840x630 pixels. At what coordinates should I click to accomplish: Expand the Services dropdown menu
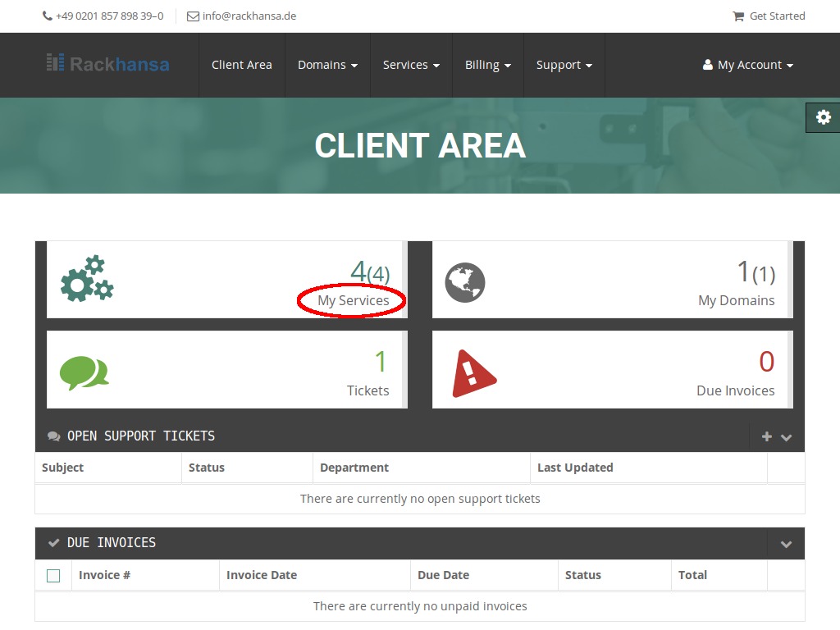(411, 65)
